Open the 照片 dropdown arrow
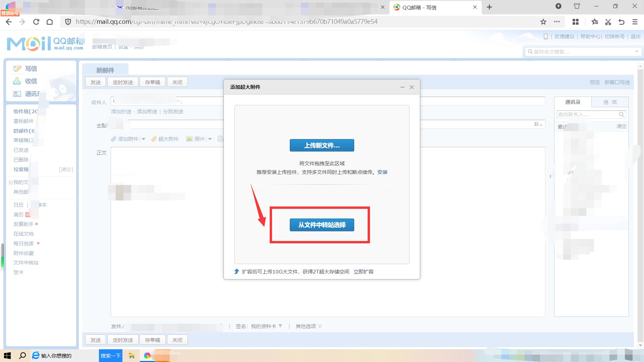 click(x=210, y=139)
